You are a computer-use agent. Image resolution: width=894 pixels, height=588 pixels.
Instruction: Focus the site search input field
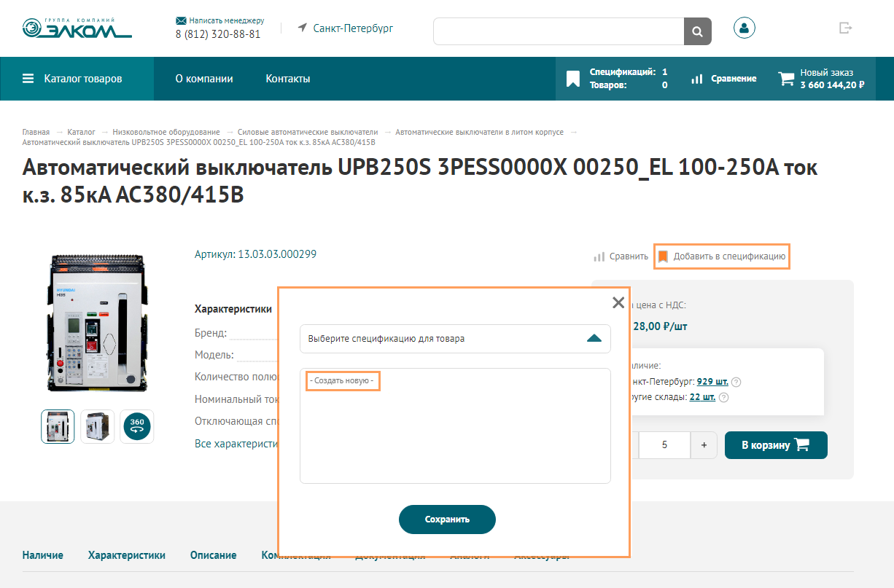click(558, 32)
